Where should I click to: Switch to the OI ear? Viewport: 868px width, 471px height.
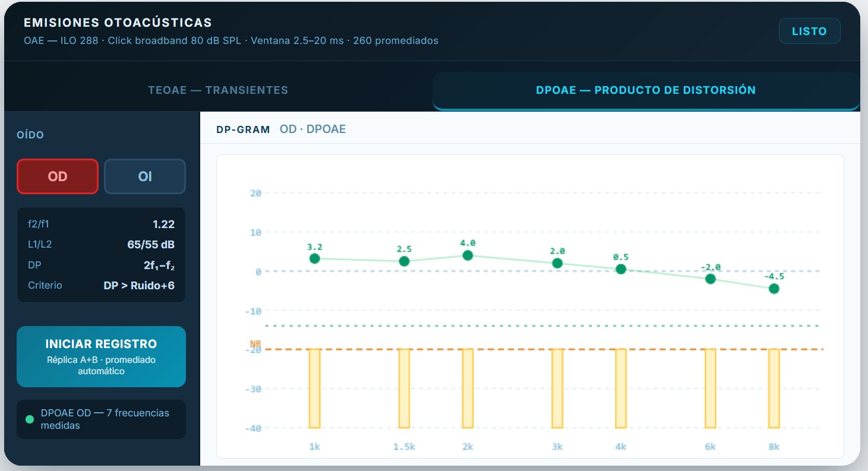pyautogui.click(x=145, y=176)
